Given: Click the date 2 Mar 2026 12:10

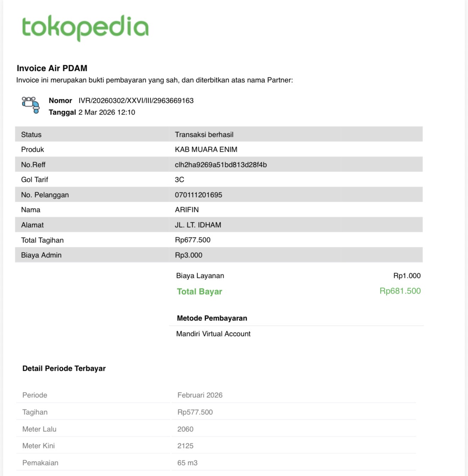Looking at the screenshot, I should coord(106,112).
